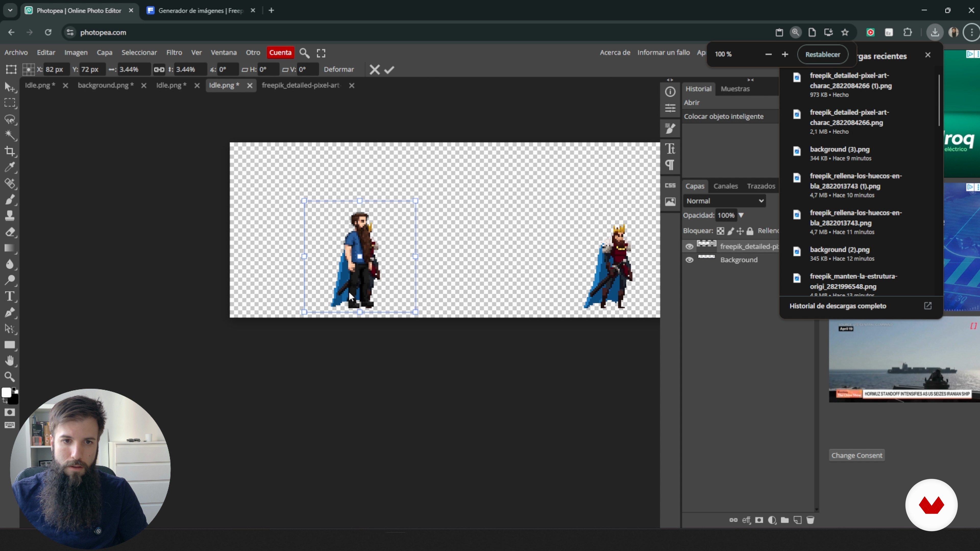Hide the freepik_detailed layer with its eye
980x551 pixels.
pyautogui.click(x=689, y=246)
